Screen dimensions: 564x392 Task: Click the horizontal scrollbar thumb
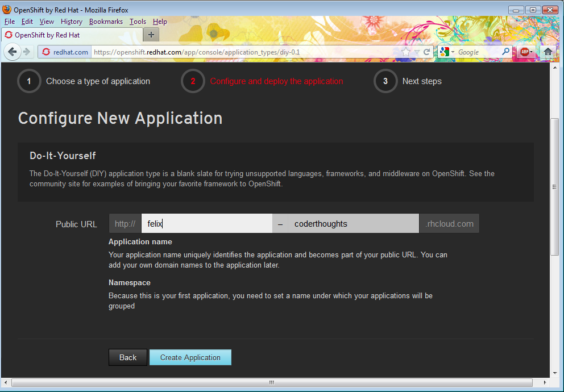click(272, 383)
